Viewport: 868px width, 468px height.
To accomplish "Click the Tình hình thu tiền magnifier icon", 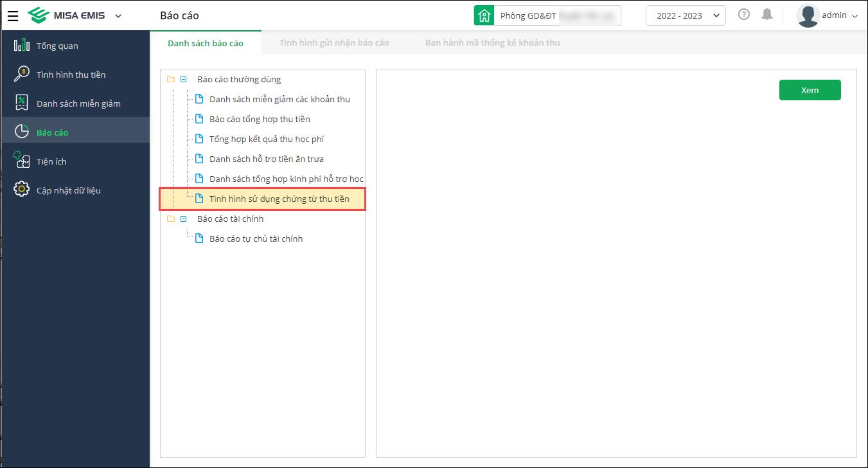I will [22, 74].
